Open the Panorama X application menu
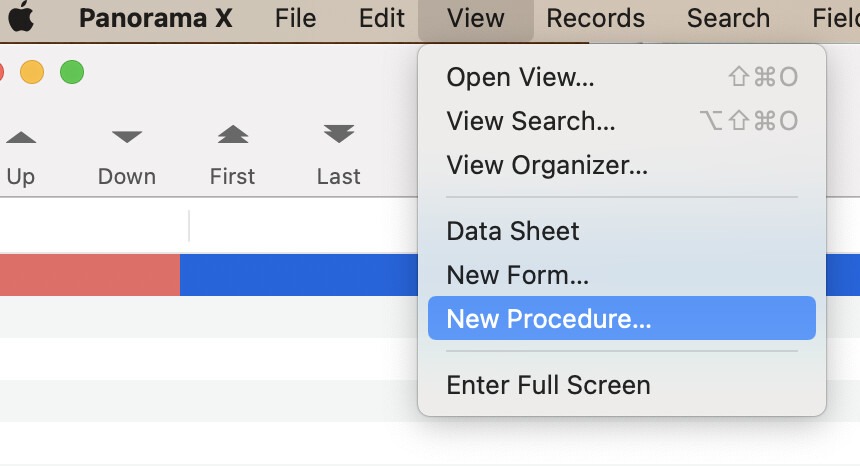Image resolution: width=860 pixels, height=466 pixels. 155,18
